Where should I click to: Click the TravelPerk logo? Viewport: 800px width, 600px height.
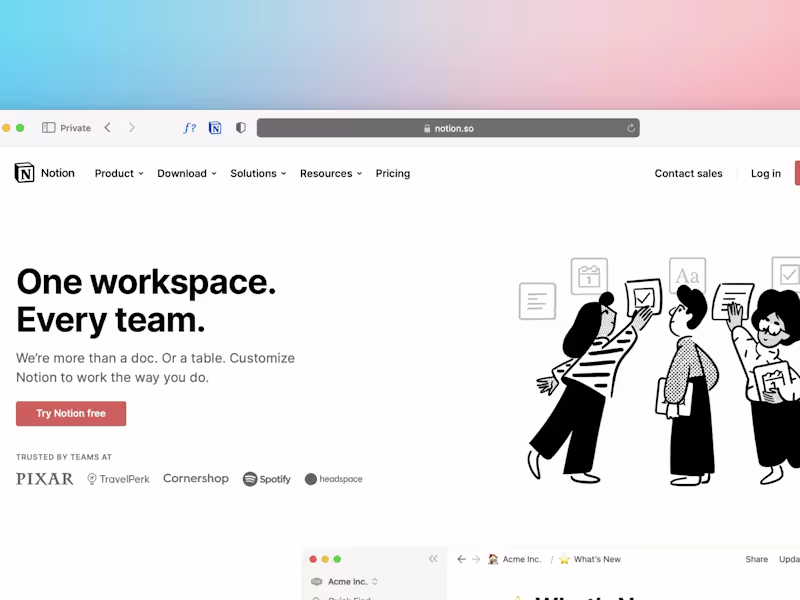[117, 479]
